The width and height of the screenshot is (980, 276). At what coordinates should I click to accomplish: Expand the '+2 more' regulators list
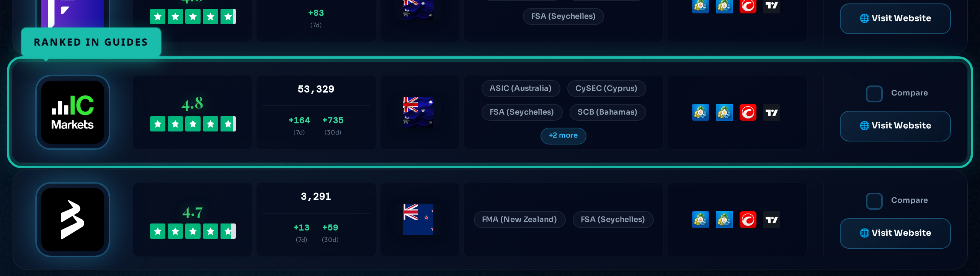point(563,136)
